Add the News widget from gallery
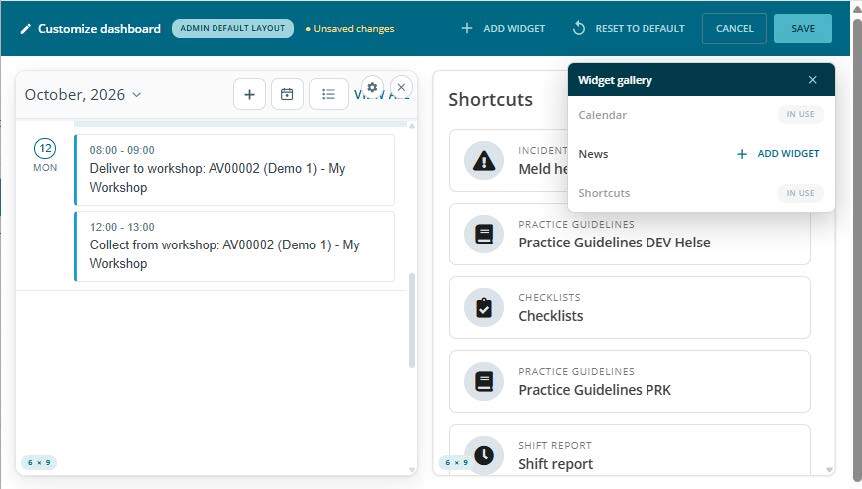The image size is (862, 489). click(x=777, y=154)
